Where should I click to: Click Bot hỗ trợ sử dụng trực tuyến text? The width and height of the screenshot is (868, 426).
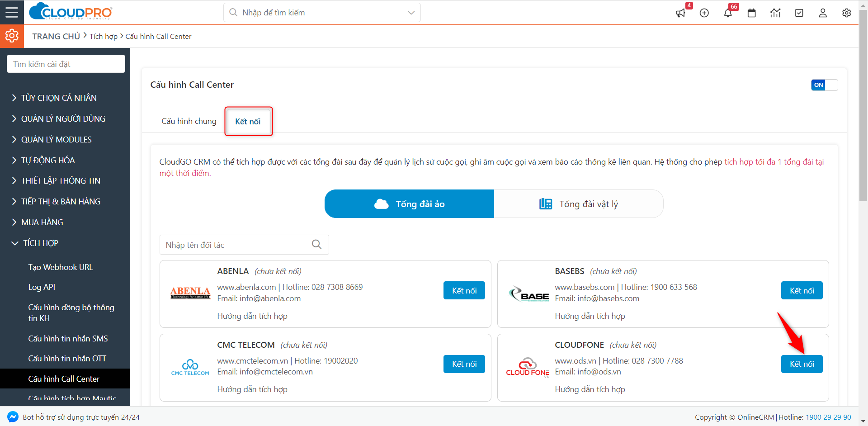pos(81,417)
